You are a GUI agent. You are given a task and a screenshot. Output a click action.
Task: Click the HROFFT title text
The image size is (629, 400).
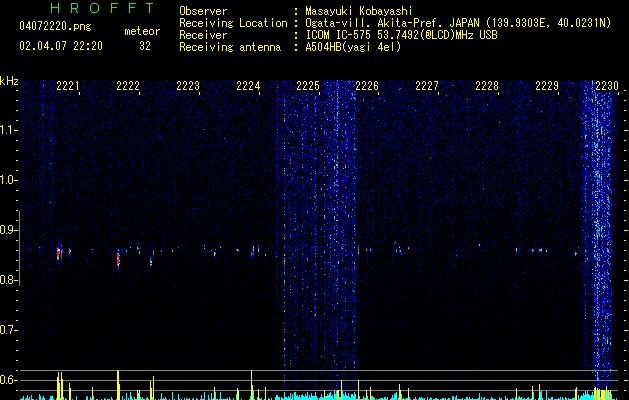point(102,8)
